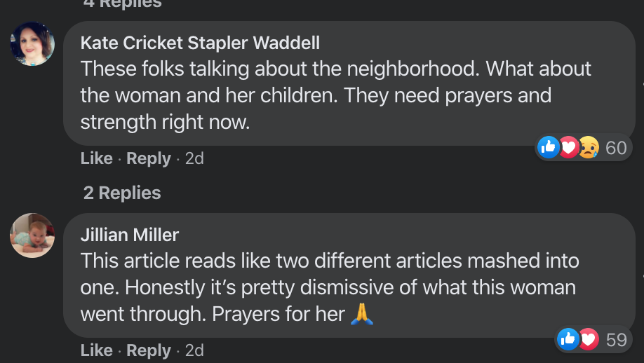Expand the 4 Replies thread at top
The height and width of the screenshot is (363, 644).
(x=122, y=4)
